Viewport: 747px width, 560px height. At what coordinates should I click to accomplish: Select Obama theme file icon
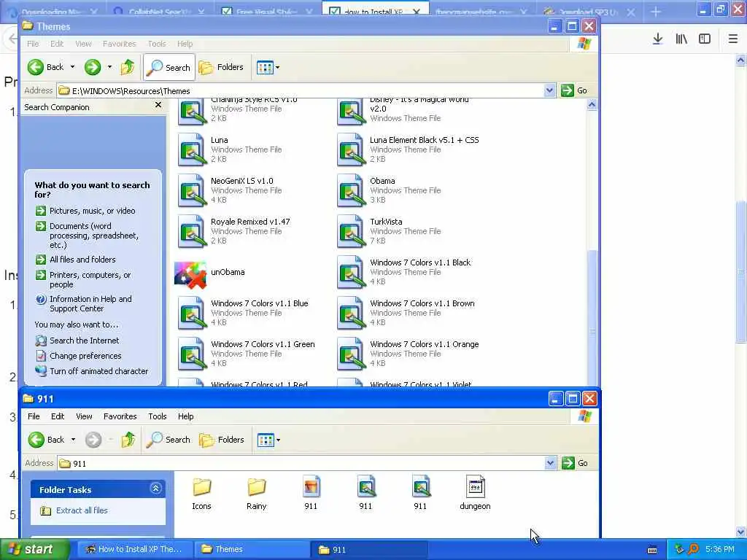(x=351, y=190)
